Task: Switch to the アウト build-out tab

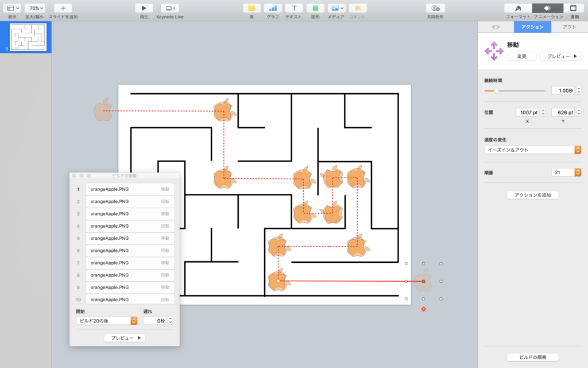Action: [x=569, y=27]
